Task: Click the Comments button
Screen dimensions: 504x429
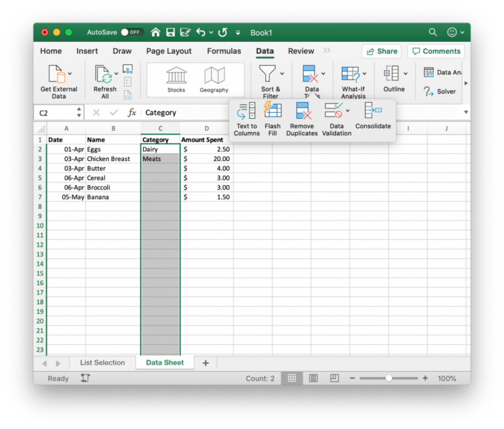Action: [x=436, y=51]
